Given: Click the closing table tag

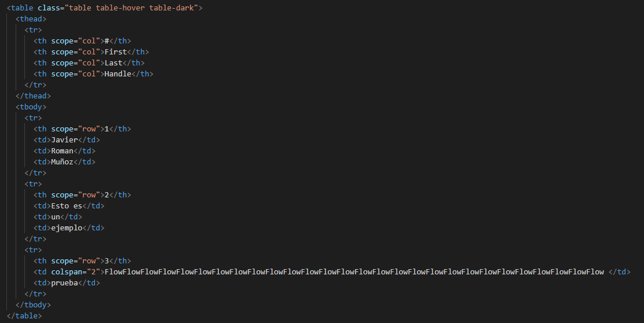Looking at the screenshot, I should click(x=24, y=316).
